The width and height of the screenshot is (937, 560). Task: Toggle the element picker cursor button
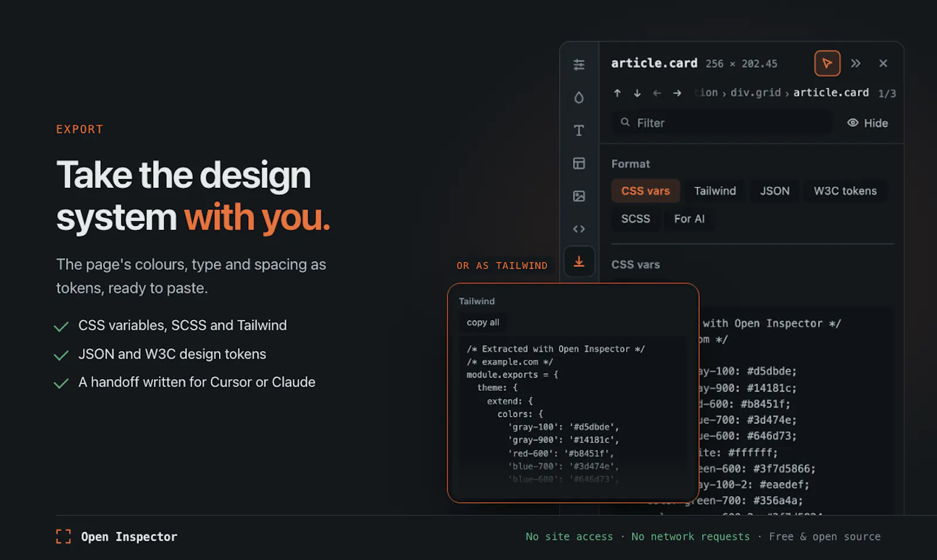[x=827, y=63]
